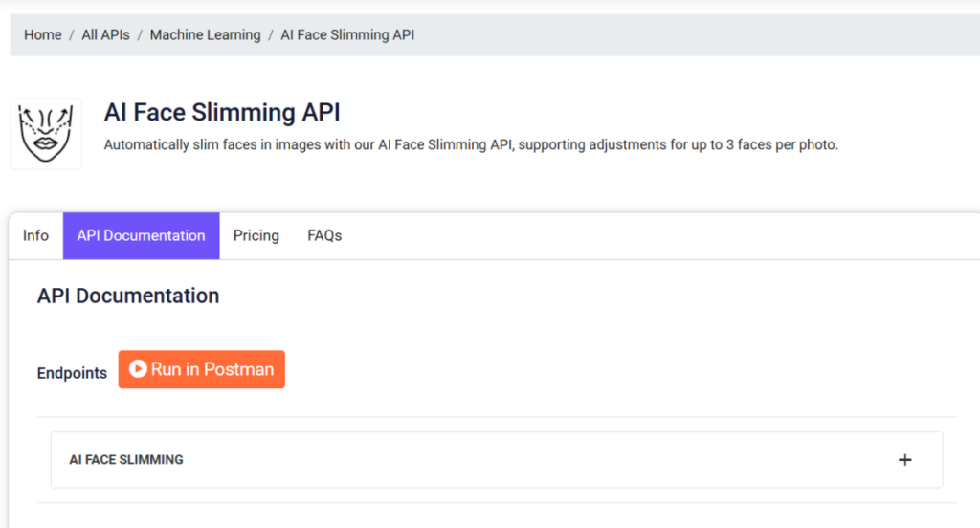Screen dimensions: 980x528
Task: Select the API Documentation tab
Action: click(x=142, y=235)
